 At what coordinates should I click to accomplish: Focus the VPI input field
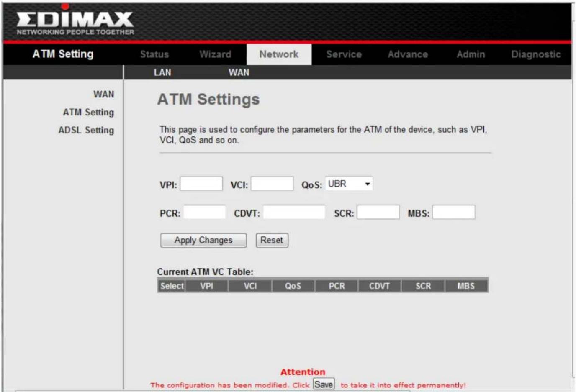(x=201, y=184)
